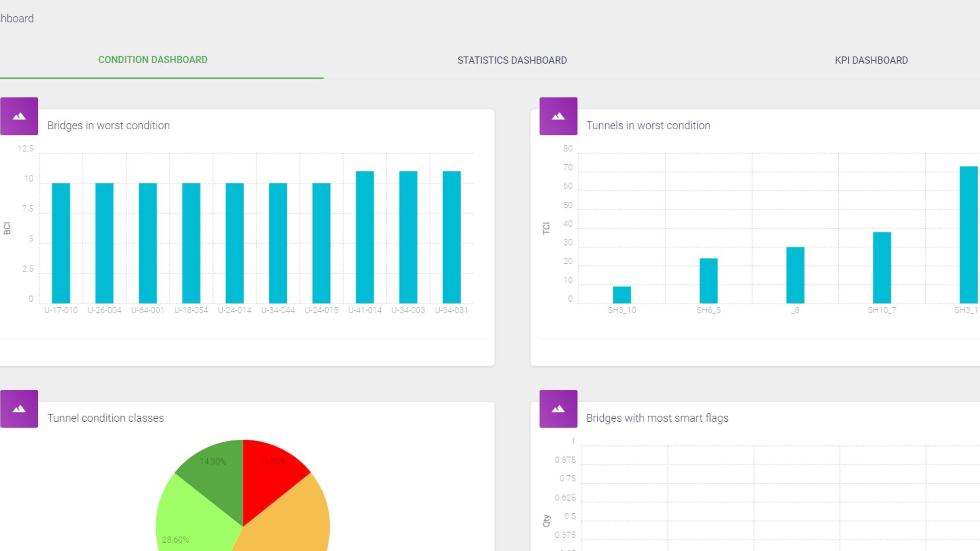Select the _8 tunnel bar
Image resolution: width=980 pixels, height=551 pixels.
click(x=795, y=275)
